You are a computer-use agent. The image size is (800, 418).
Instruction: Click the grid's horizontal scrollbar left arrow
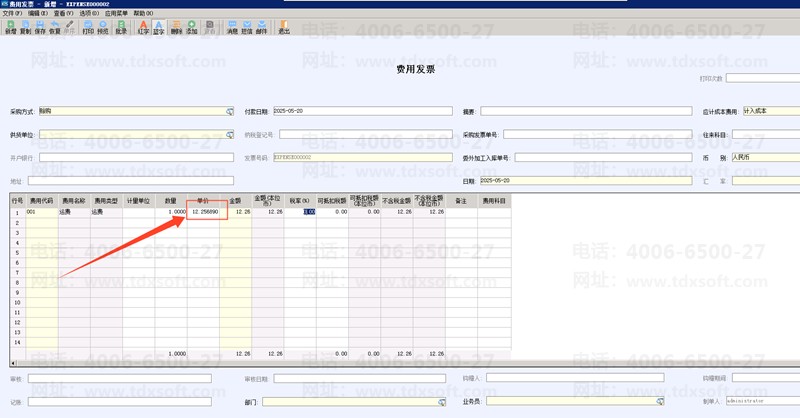(13, 363)
